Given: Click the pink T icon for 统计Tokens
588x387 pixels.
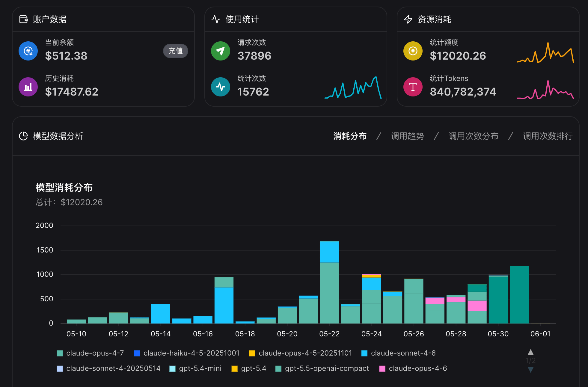Looking at the screenshot, I should [x=413, y=87].
